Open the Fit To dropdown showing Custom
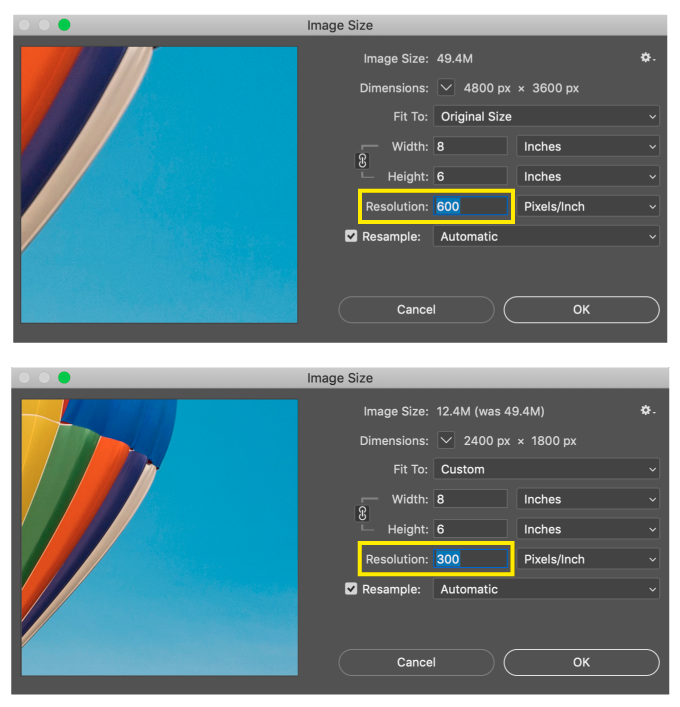The width and height of the screenshot is (680, 707). 547,469
